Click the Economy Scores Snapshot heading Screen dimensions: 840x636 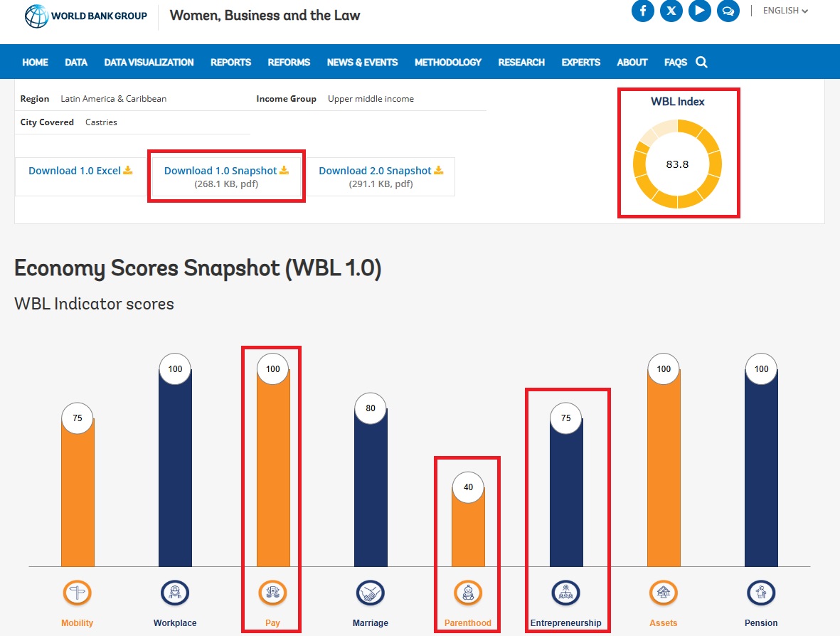pos(198,268)
